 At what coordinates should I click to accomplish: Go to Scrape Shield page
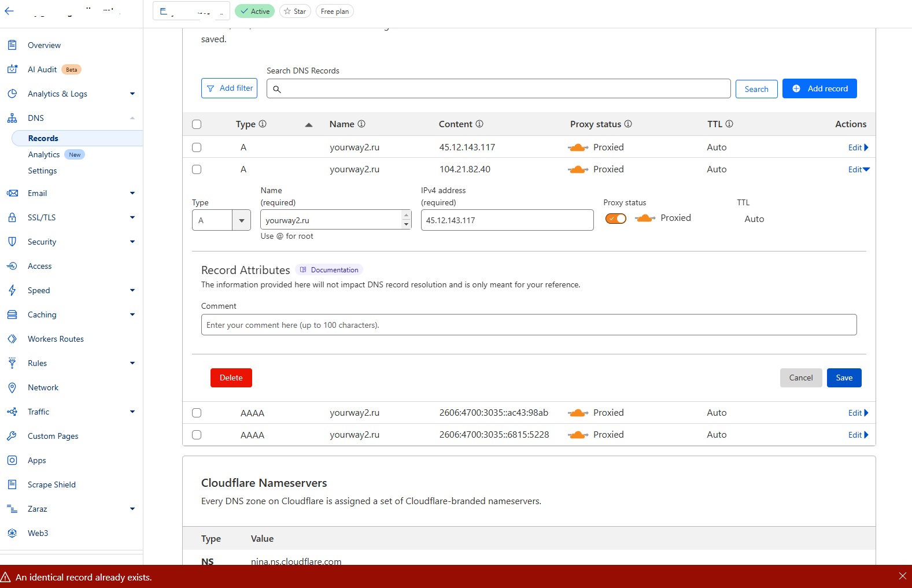click(51, 485)
